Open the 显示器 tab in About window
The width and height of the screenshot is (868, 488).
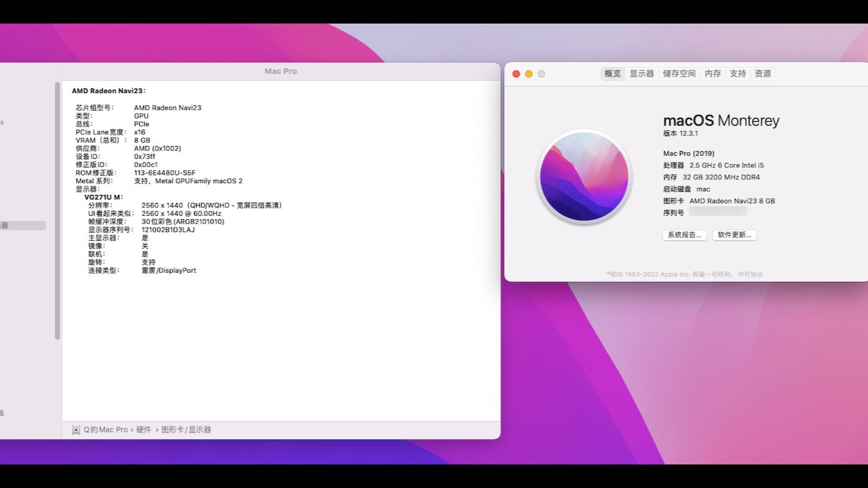[642, 74]
